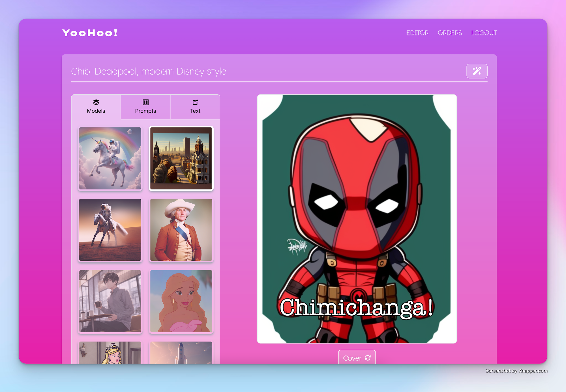Select the colonial man in white hat model
The height and width of the screenshot is (392, 566).
[x=181, y=230]
